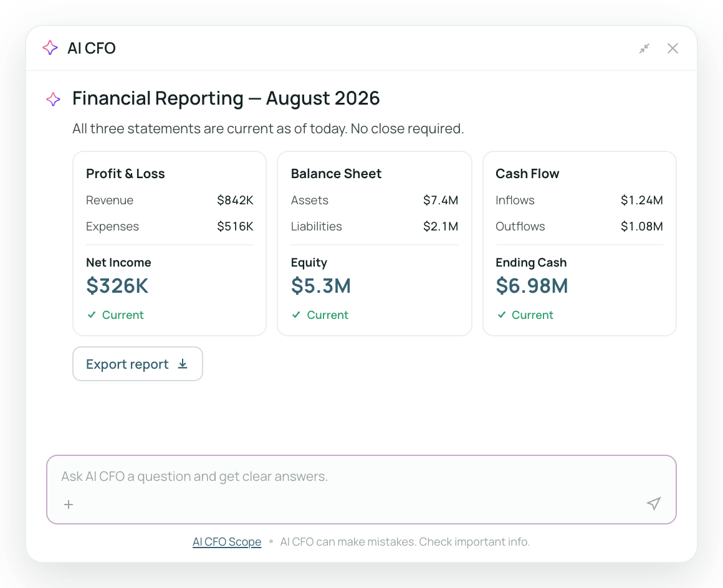Viewport: 723px width, 588px height.
Task: Focus the Ask AI CFO question field
Action: 362,490
